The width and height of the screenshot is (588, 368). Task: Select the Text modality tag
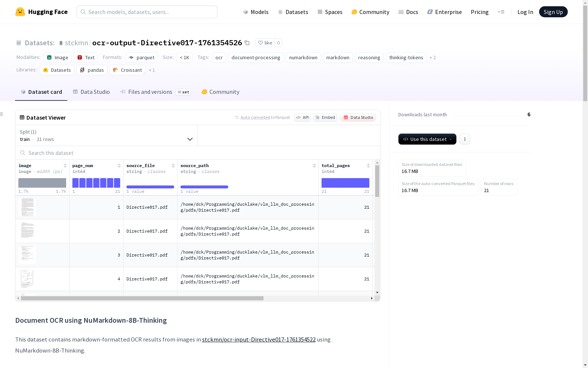click(86, 57)
